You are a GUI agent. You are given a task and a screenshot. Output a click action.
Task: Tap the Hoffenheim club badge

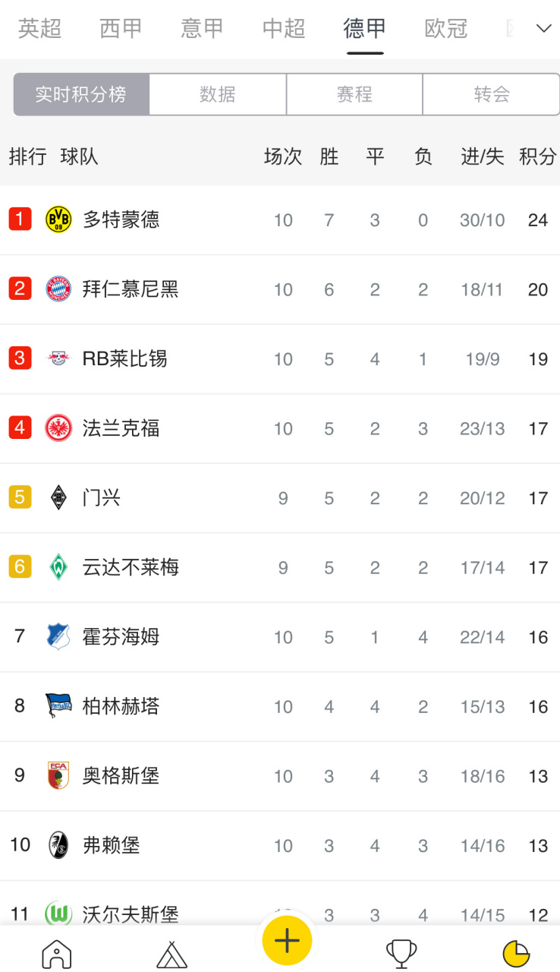[x=58, y=636]
